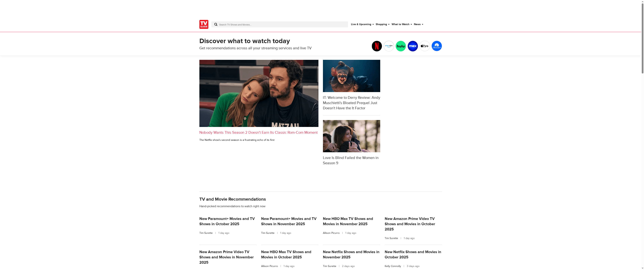Open the Love Is Blind hugging thumbnail
644x270 pixels.
click(x=352, y=136)
